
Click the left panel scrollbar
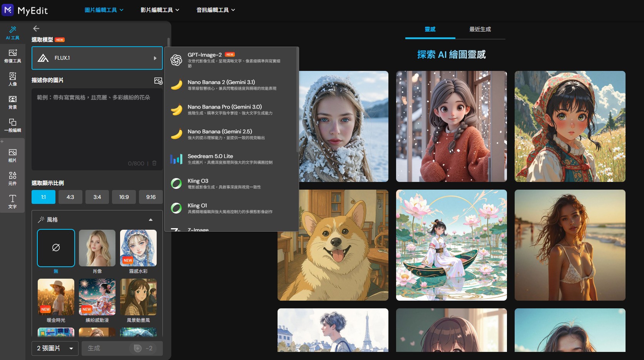169,42
